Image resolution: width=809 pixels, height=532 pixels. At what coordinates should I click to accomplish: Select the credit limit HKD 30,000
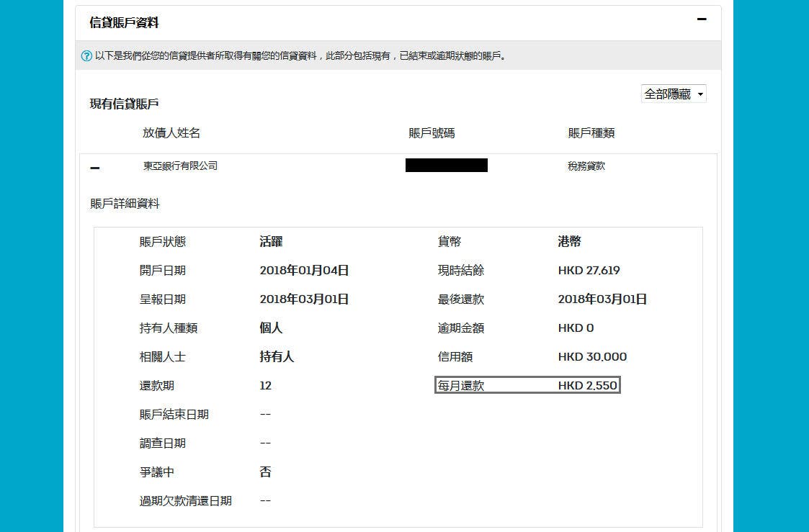(x=592, y=357)
